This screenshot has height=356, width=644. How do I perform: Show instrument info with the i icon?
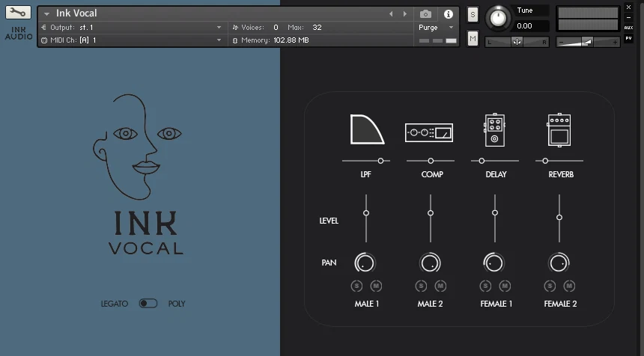click(x=449, y=14)
